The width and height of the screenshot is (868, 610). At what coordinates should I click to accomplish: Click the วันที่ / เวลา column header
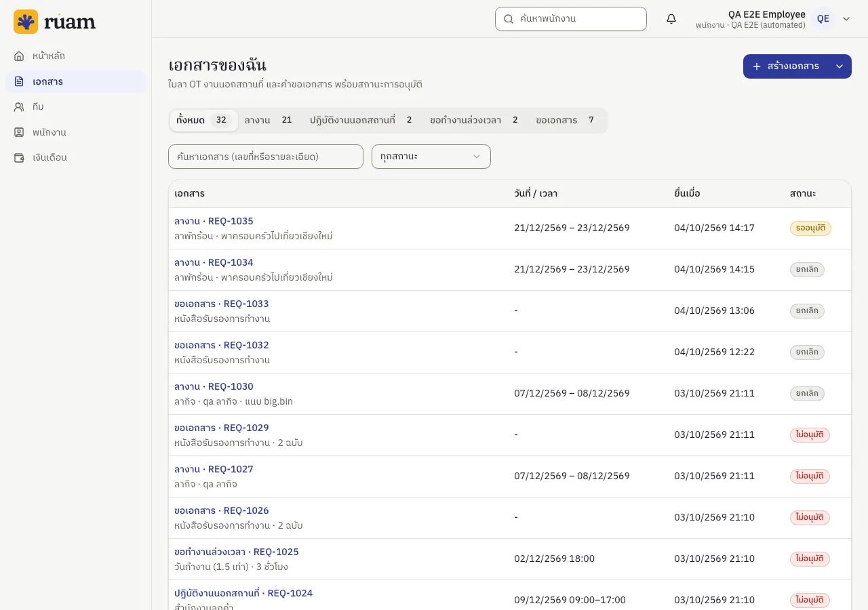coord(536,194)
